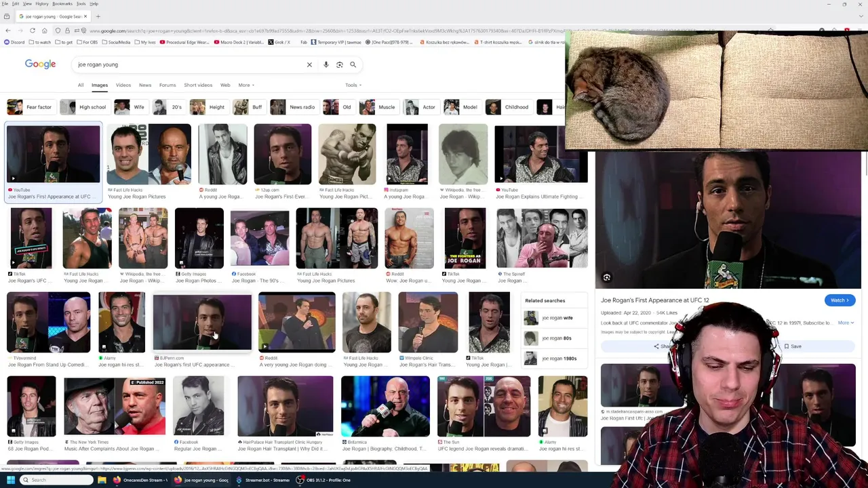The image size is (868, 488).
Task: Open 'Joe Rogan From Stand Up Comedi' thumbnail
Action: pos(48,323)
